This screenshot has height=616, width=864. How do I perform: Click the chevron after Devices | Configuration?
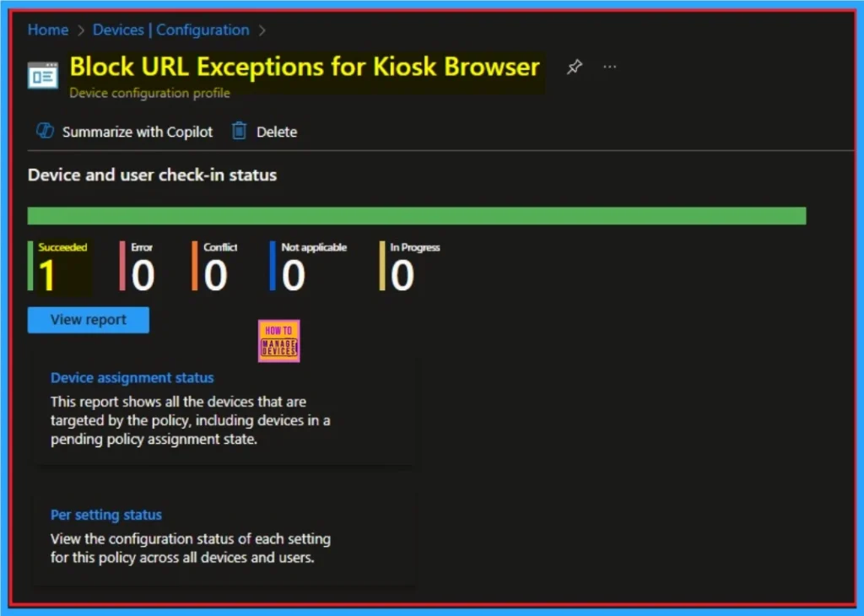[262, 30]
